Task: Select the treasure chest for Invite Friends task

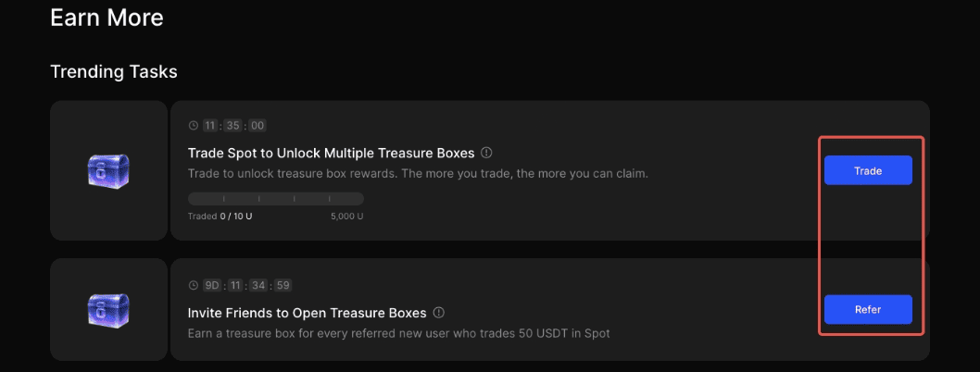Action: point(107,309)
